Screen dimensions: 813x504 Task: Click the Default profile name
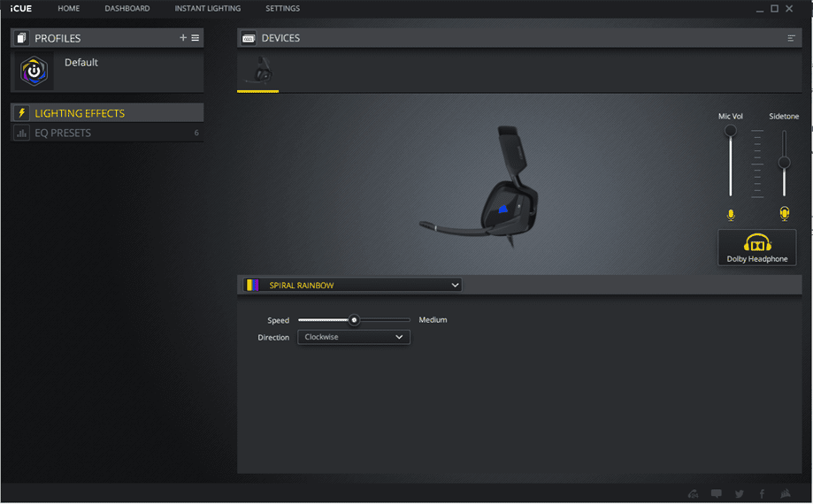click(81, 62)
